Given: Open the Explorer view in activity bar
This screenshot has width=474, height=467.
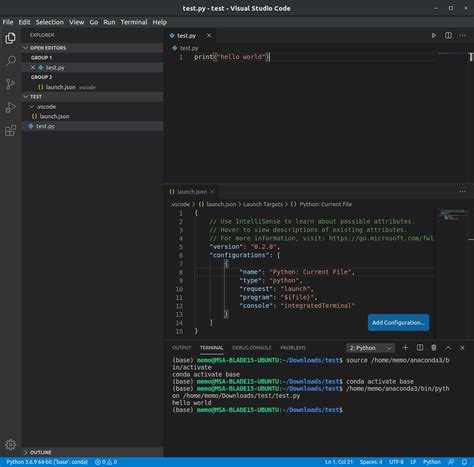Looking at the screenshot, I should click(10, 38).
